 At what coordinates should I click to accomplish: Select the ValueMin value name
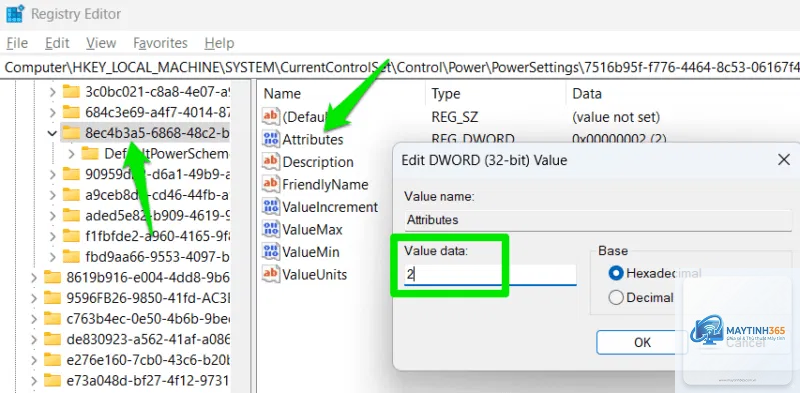pos(311,252)
